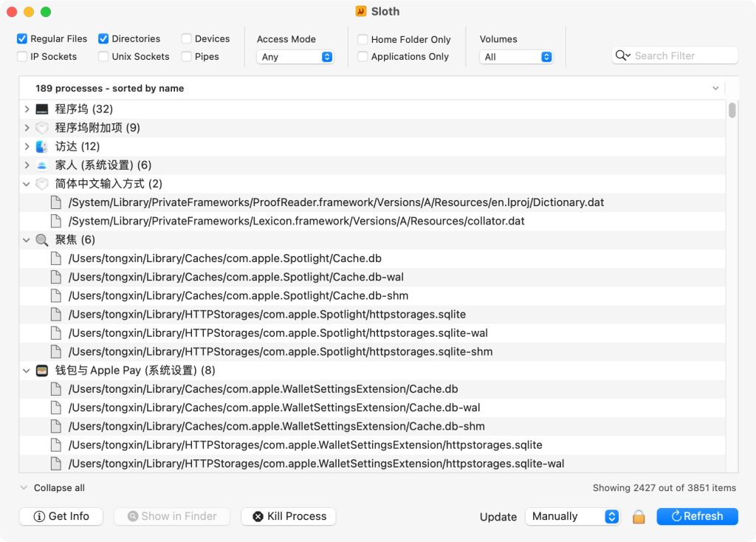Click file icon of WalletSettingsExtension/Cache.db-shm row

56,426
